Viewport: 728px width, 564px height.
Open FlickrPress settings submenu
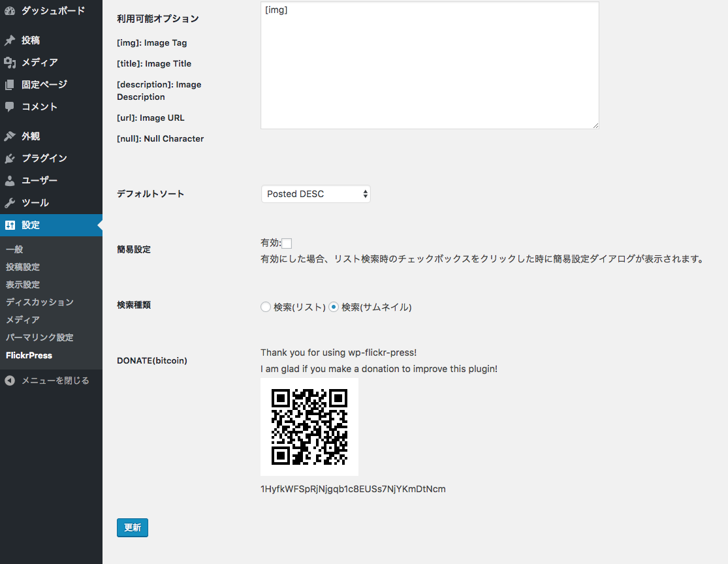click(x=29, y=356)
